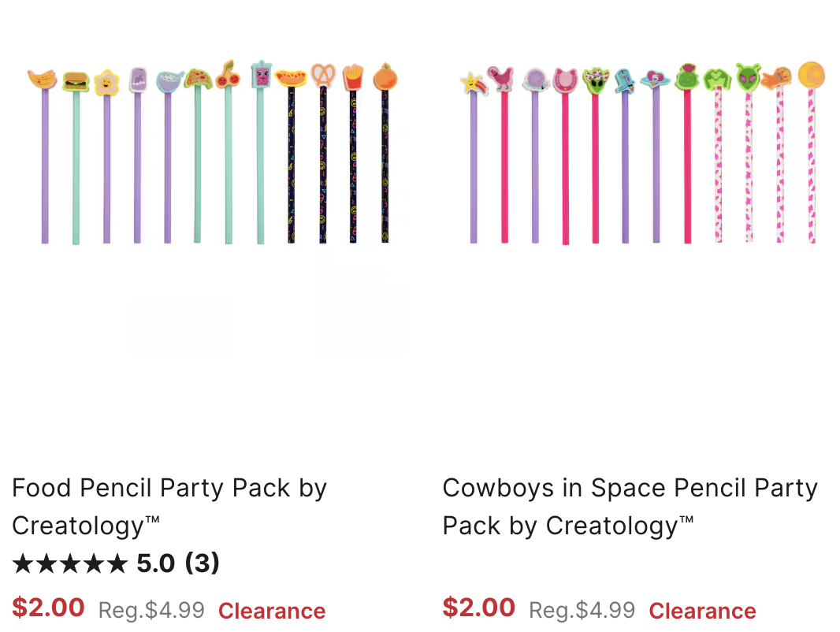Screen dimensions: 840x632
Task: Click the yellow moon eraser topper
Action: [x=811, y=75]
